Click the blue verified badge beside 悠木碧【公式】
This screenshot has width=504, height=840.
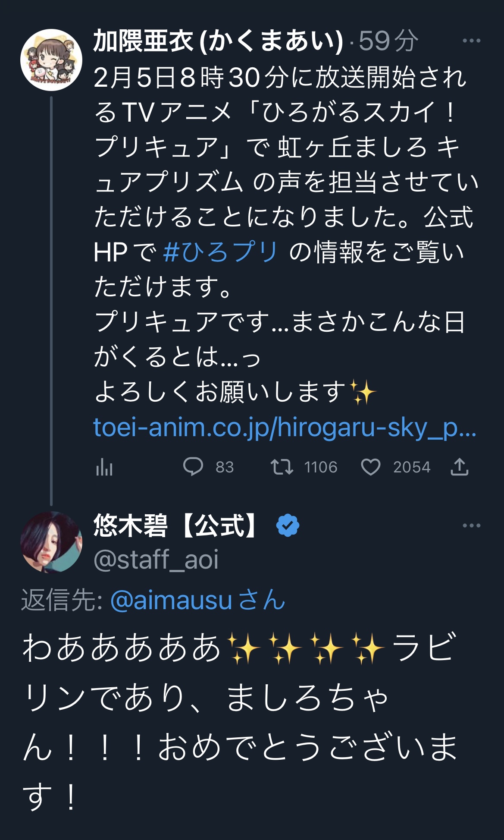pos(288,525)
